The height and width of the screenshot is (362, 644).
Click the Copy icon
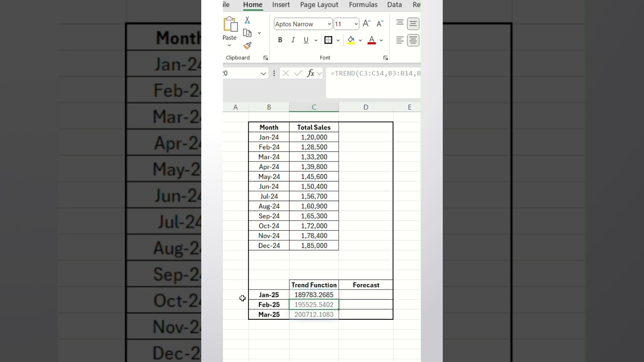click(x=247, y=33)
